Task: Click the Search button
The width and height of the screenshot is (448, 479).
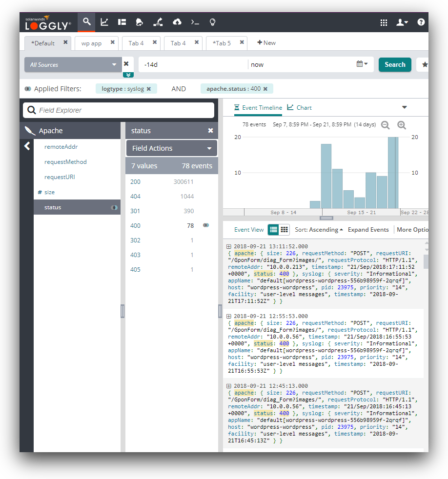Action: [x=394, y=64]
